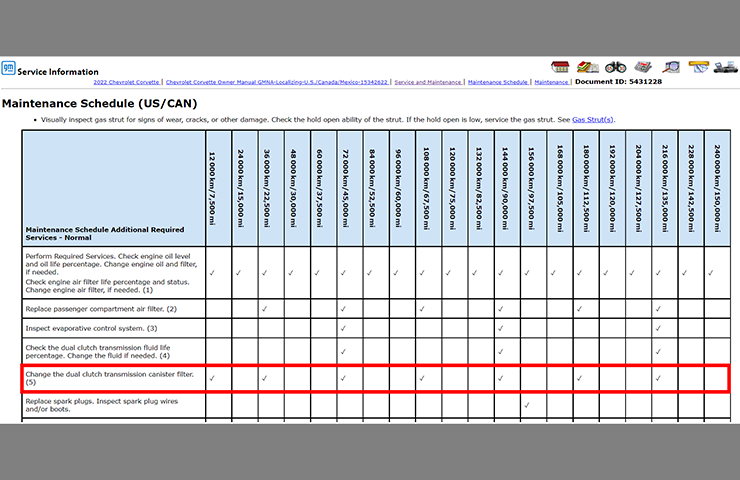Open the home page house icon
The width and height of the screenshot is (740, 480).
click(559, 67)
